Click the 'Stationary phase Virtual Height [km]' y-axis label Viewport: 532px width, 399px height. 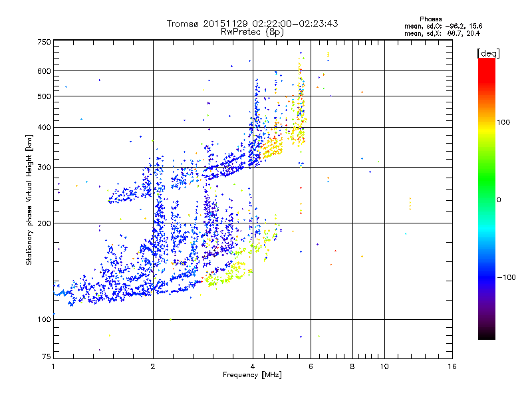[29, 199]
